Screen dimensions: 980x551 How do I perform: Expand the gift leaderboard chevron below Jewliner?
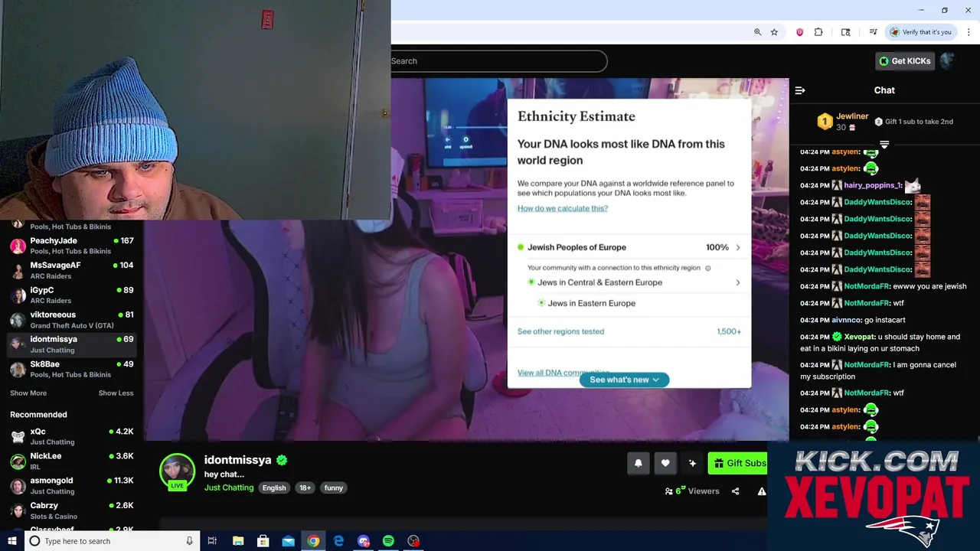click(x=884, y=144)
